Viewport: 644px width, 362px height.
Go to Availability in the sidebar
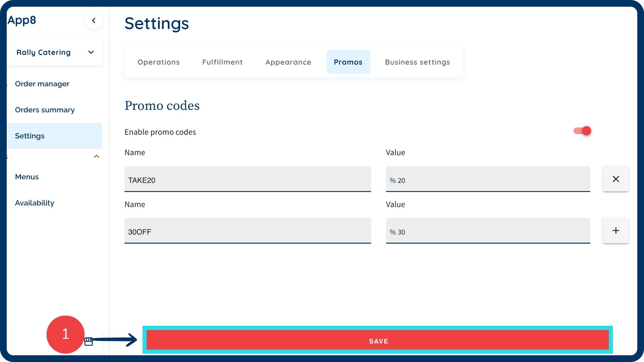point(35,203)
